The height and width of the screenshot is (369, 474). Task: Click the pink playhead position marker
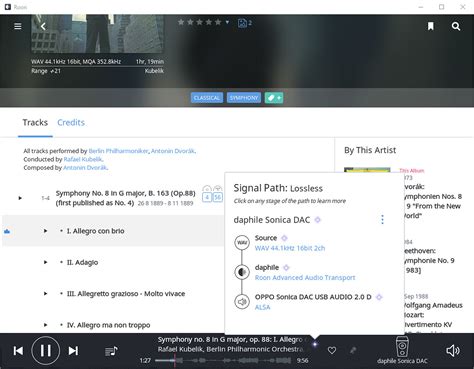pos(174,360)
